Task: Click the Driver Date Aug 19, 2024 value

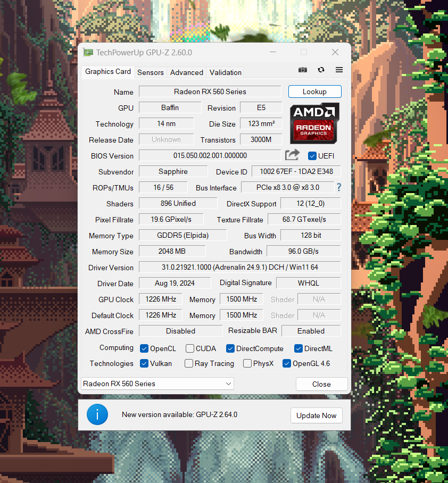Action: [175, 283]
